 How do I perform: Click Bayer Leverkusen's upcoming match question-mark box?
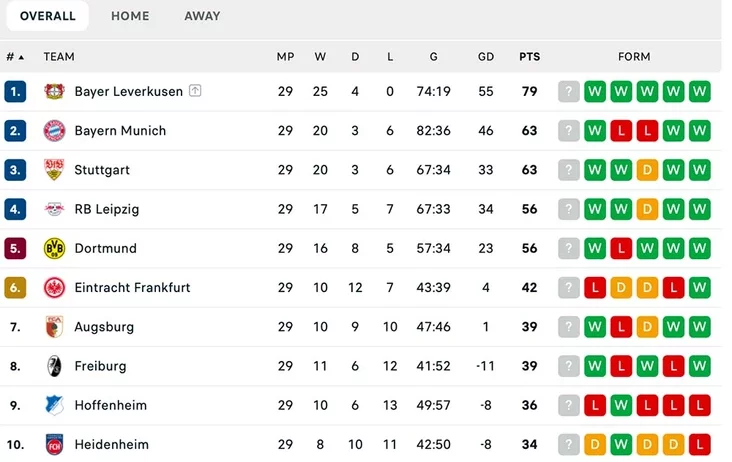(569, 91)
